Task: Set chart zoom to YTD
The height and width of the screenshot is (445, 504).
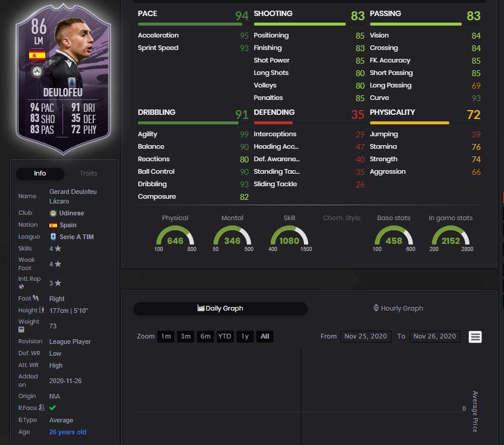Action: (x=224, y=336)
